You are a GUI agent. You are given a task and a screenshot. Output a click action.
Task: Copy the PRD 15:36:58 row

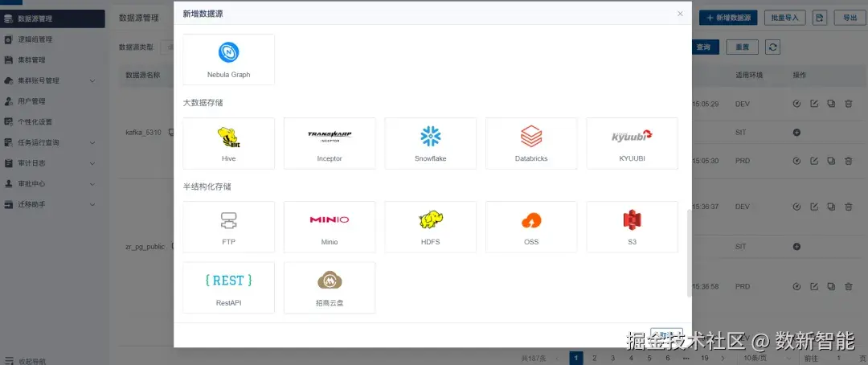(831, 286)
